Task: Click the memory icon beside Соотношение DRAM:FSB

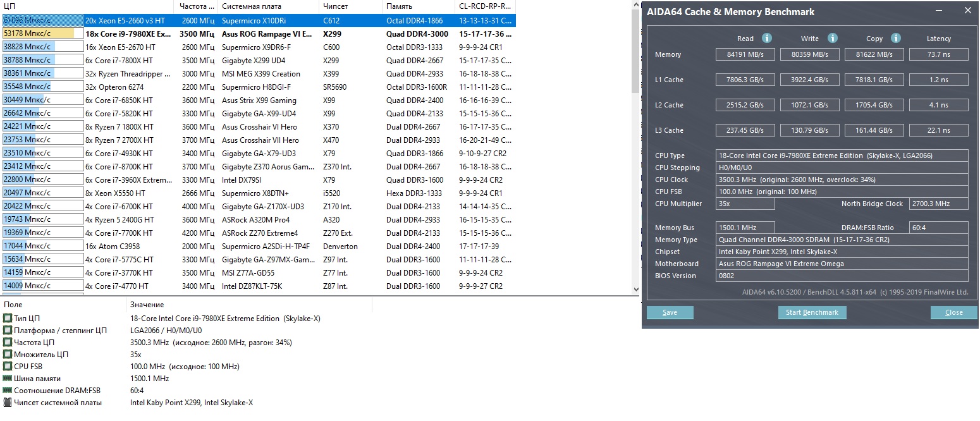Action: coord(8,391)
